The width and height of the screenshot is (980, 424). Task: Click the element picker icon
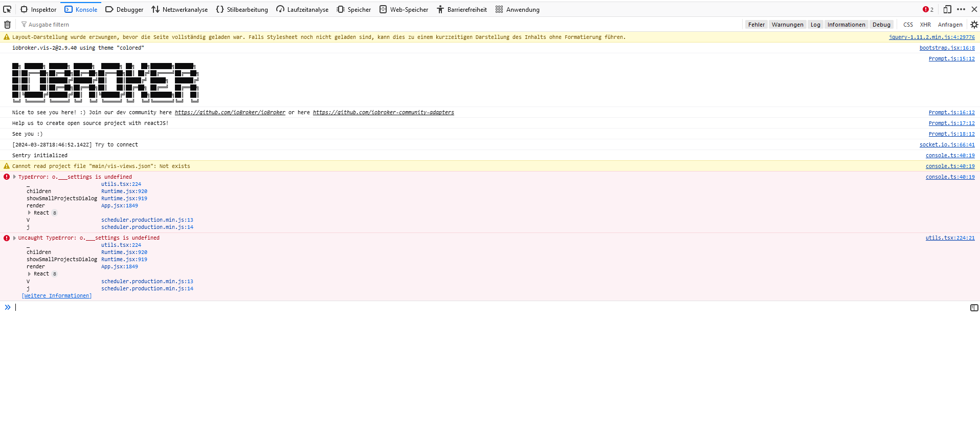(7, 9)
